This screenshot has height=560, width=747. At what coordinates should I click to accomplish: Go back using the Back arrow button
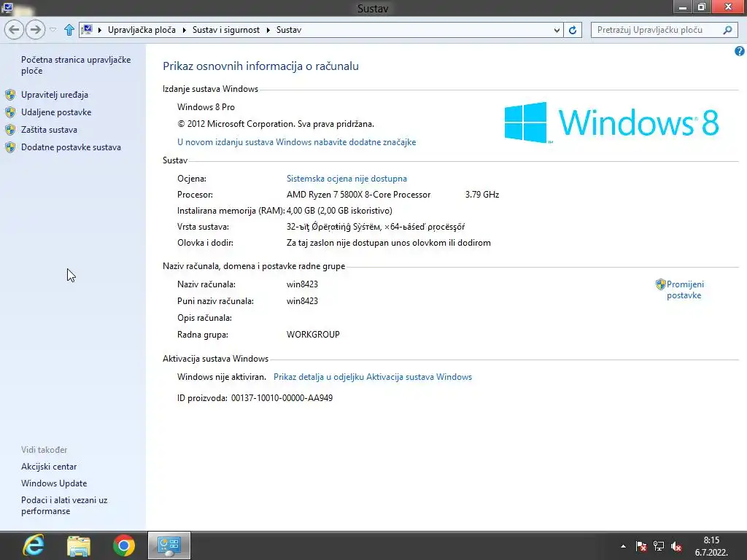(15, 30)
